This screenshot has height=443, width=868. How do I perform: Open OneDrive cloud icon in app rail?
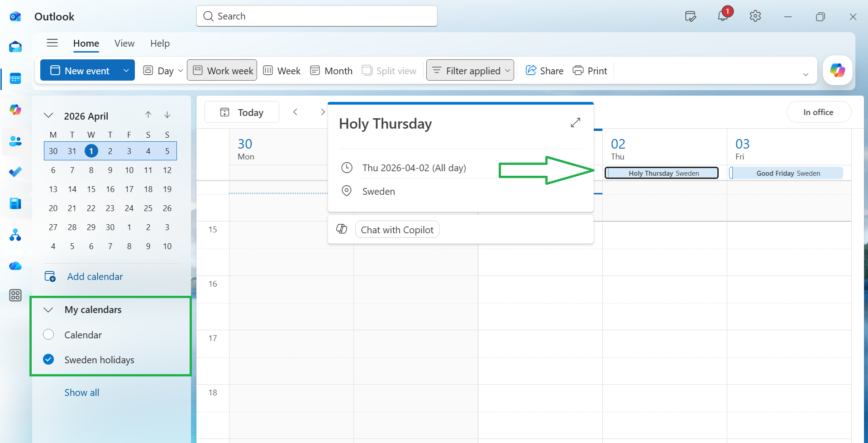[x=15, y=266]
